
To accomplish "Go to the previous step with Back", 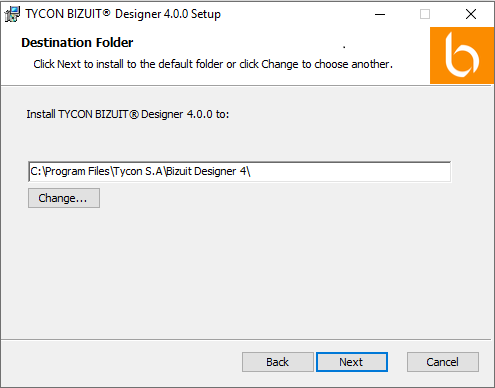I will 278,362.
